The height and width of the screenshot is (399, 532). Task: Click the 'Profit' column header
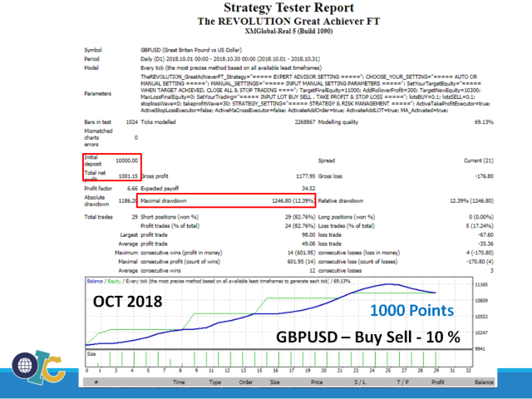coord(438,382)
